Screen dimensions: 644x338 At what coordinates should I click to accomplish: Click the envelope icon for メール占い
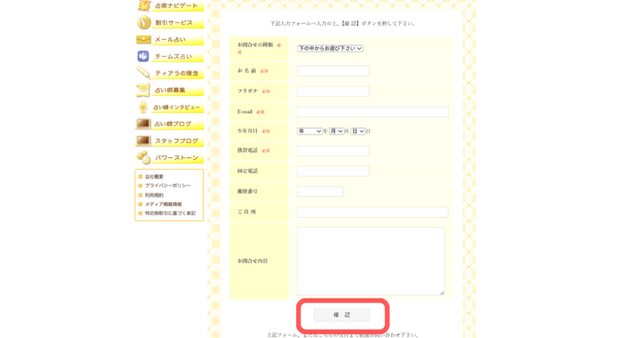point(143,40)
